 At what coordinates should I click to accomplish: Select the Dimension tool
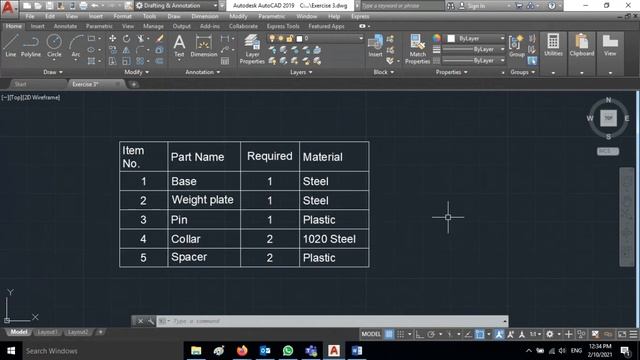(204, 46)
